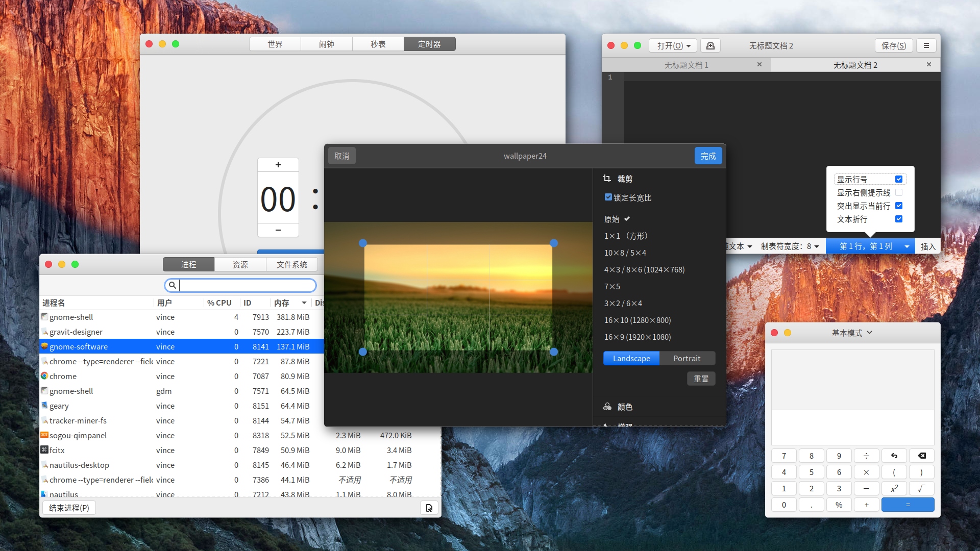Switch to the 进程 tab
Screen dimensions: 980x551
pos(189,264)
